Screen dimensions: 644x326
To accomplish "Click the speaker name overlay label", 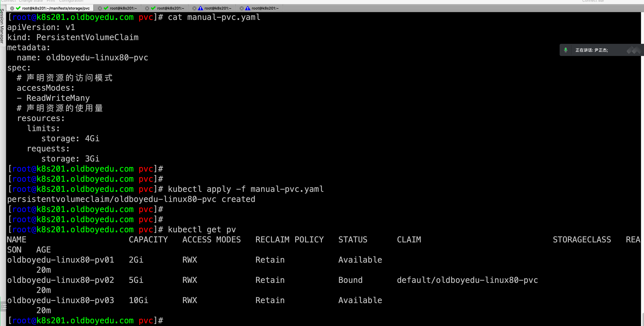I will click(592, 50).
